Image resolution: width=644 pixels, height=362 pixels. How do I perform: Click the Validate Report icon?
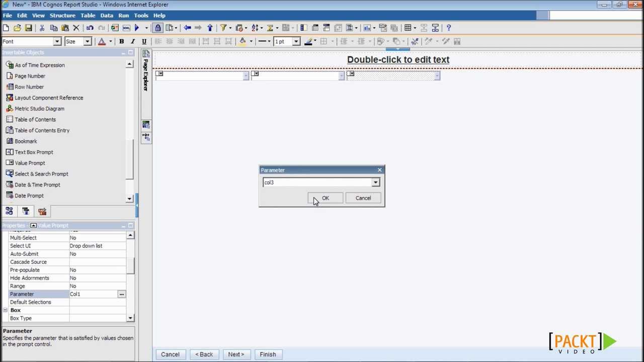pyautogui.click(x=115, y=28)
